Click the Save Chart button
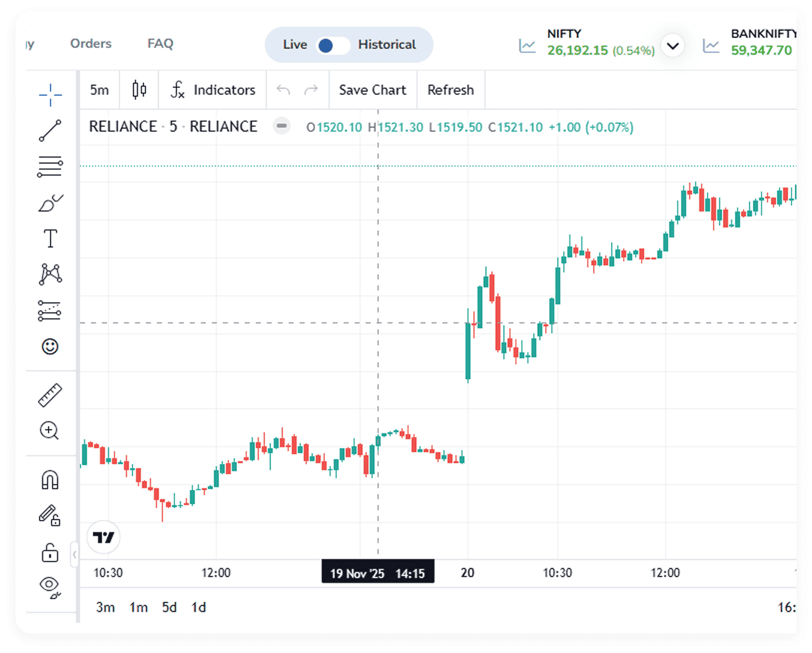The height and width of the screenshot is (653, 812). pos(372,90)
